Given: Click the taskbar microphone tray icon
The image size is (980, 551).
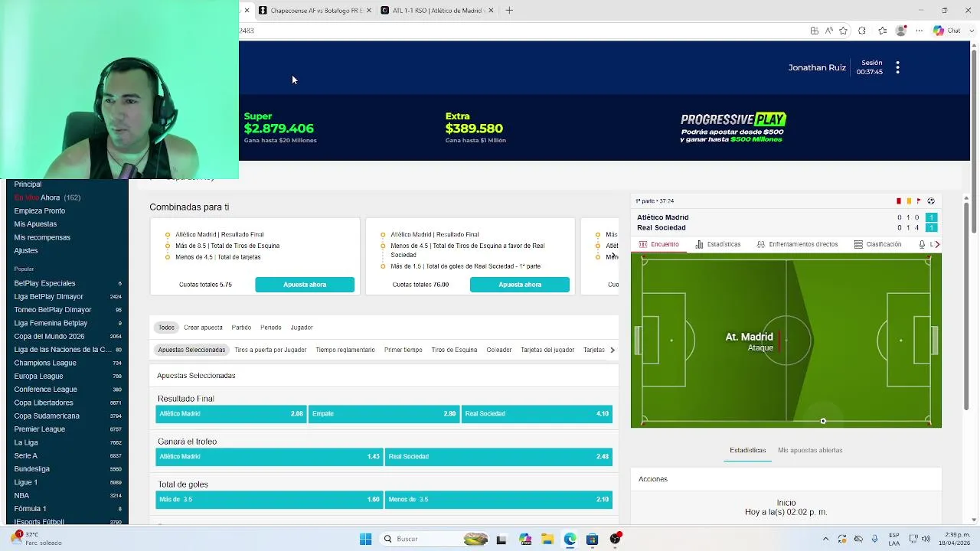Looking at the screenshot, I should (874, 539).
